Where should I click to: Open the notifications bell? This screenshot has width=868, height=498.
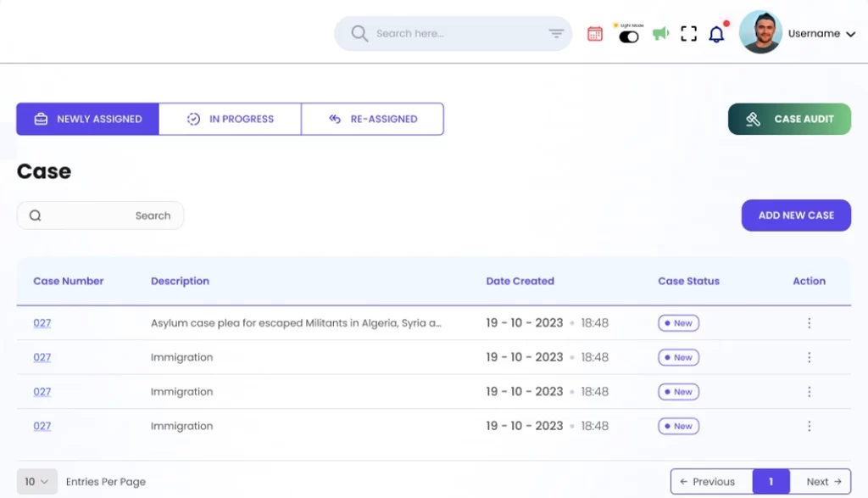pos(717,34)
